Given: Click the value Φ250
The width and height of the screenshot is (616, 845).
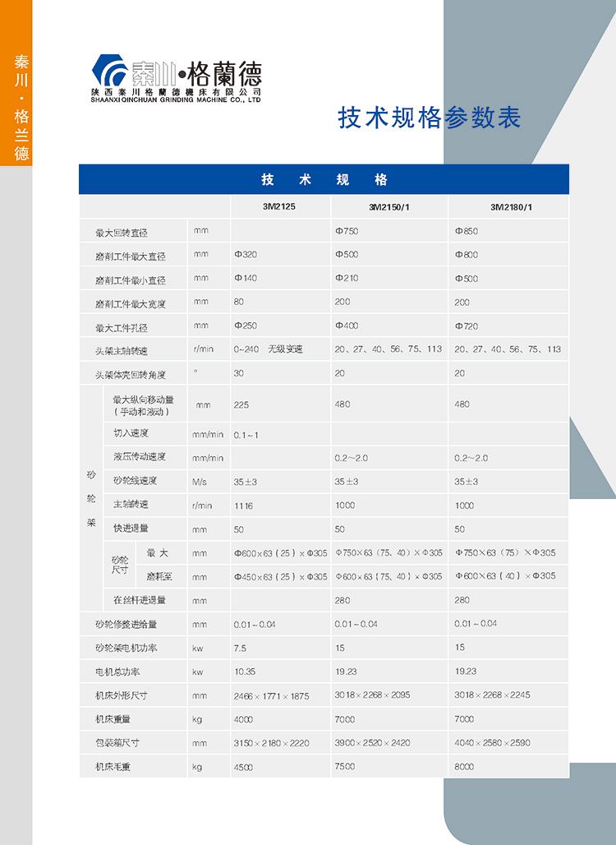Looking at the screenshot, I should (246, 326).
